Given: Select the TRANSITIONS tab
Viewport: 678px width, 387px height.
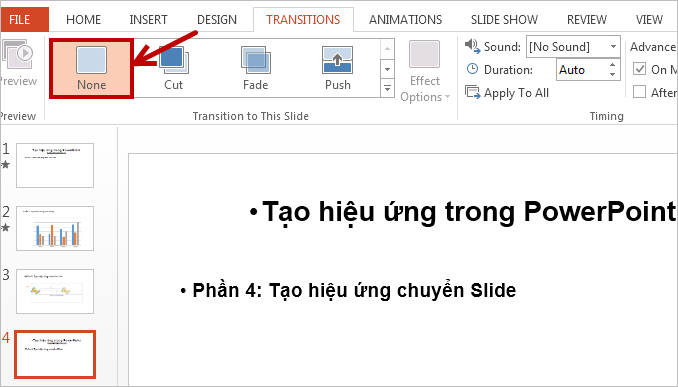Looking at the screenshot, I should tap(303, 19).
